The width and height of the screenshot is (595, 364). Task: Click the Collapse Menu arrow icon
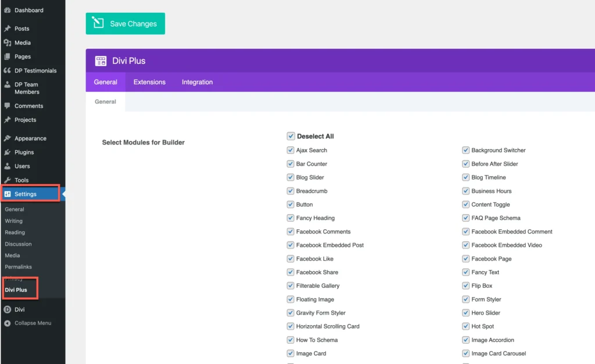pos(7,323)
